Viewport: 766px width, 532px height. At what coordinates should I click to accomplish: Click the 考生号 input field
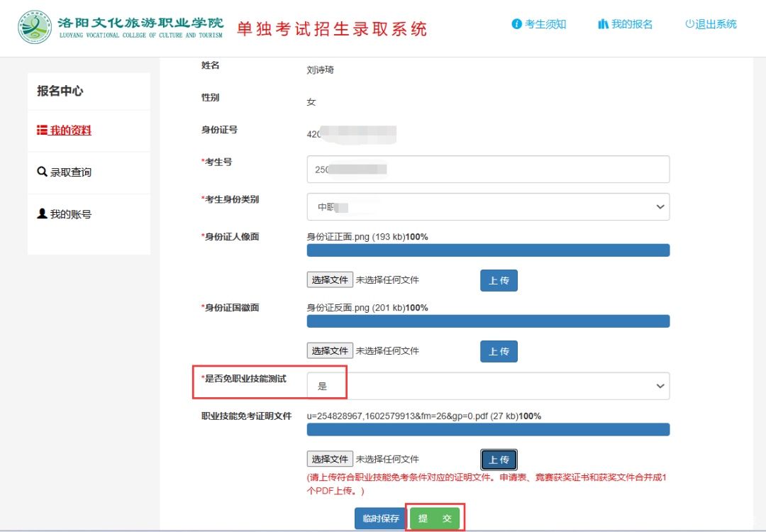point(488,170)
